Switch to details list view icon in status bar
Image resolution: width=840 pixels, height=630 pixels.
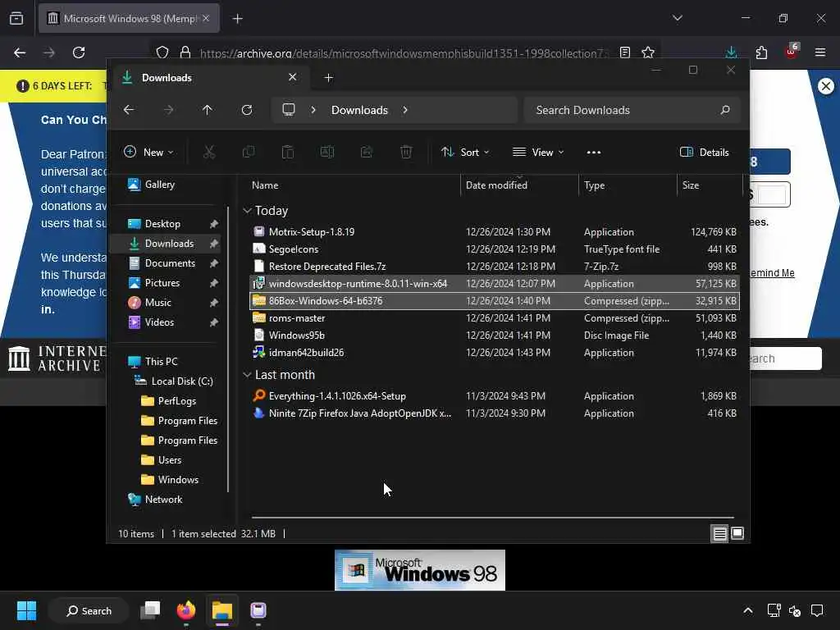[719, 533]
